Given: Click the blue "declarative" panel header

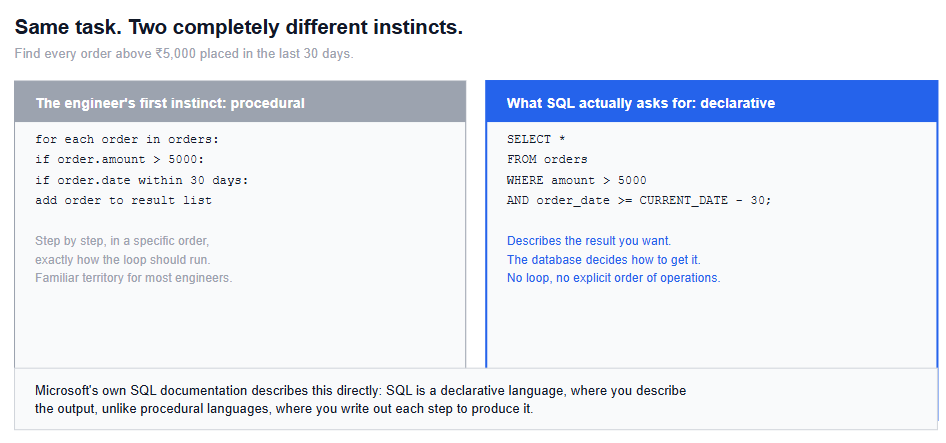Looking at the screenshot, I should coord(712,103).
